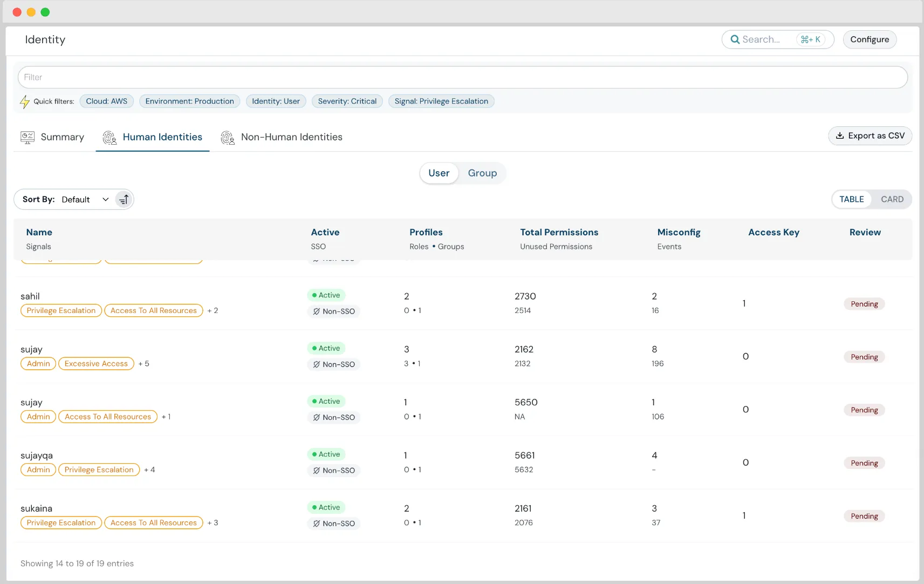
Task: Click the ⌘+K shortcut badge in search bar
Action: [x=810, y=39]
